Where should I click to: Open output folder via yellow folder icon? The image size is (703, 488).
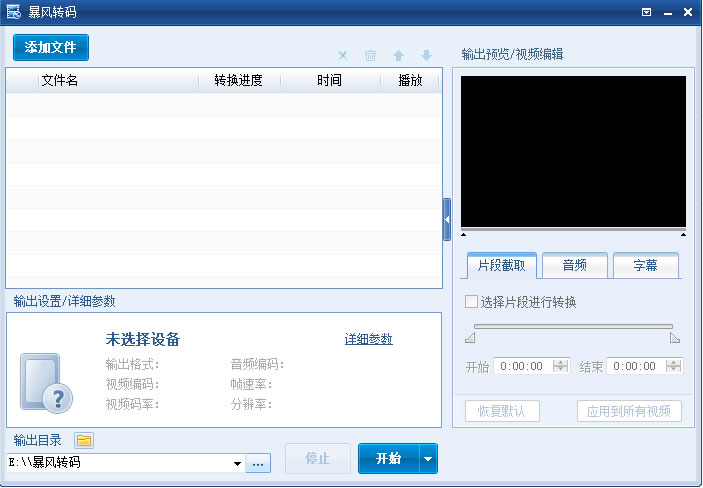click(x=84, y=440)
